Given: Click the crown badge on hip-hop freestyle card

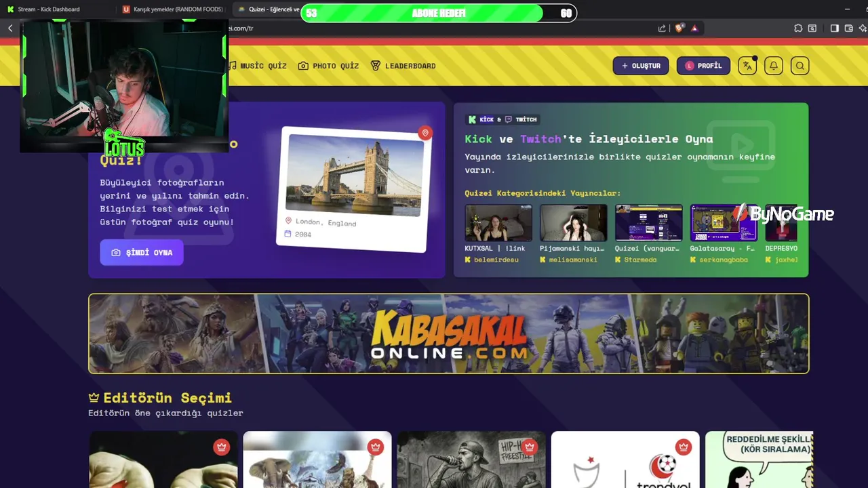Looking at the screenshot, I should (530, 447).
